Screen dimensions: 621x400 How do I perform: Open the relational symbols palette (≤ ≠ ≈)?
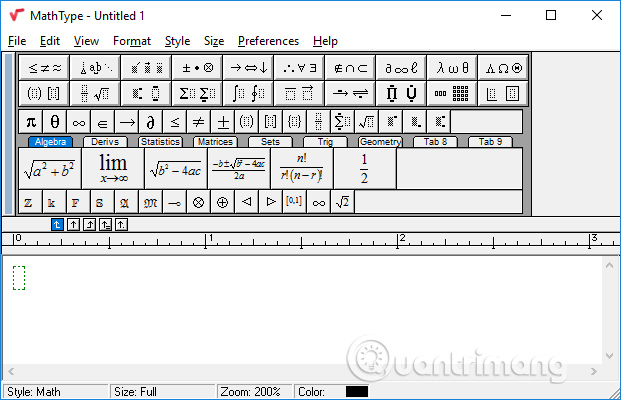(x=44, y=68)
